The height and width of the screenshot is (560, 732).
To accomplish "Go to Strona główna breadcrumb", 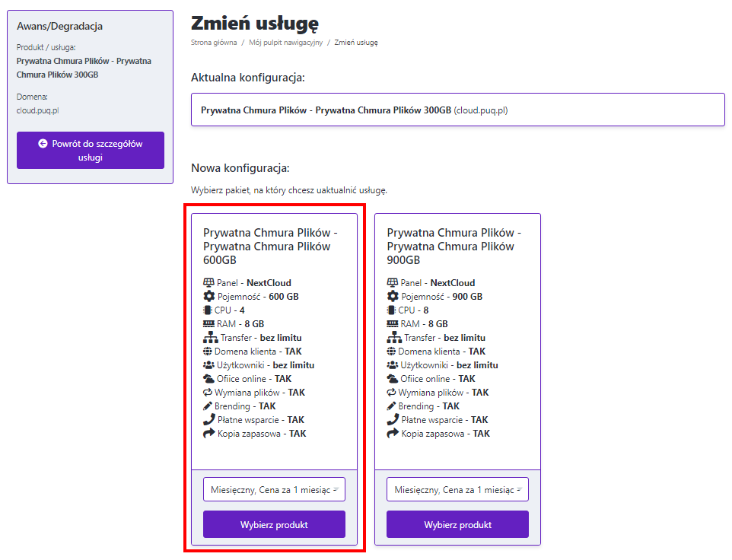I will [x=214, y=43].
